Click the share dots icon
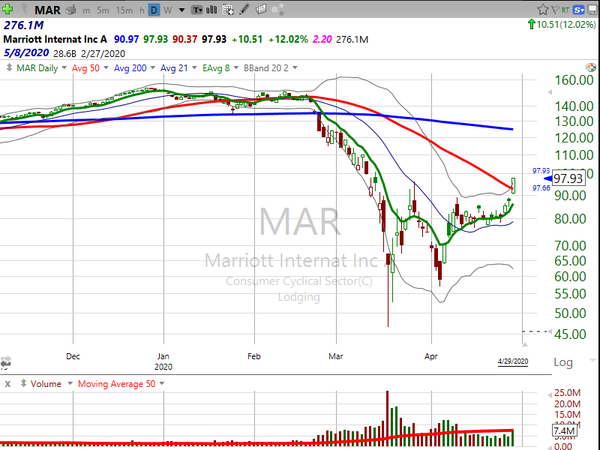The height and width of the screenshot is (450, 600). [277, 10]
